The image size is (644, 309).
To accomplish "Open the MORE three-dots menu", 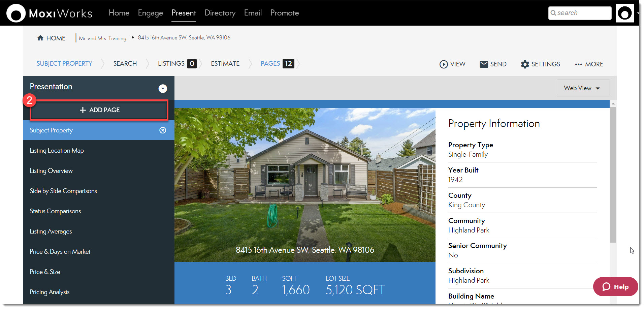I will [x=578, y=64].
